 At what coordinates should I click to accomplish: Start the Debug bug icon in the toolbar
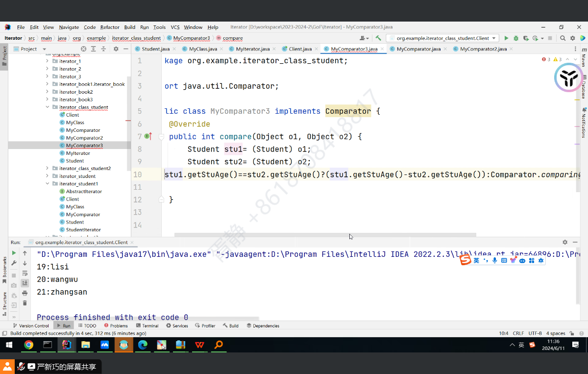tap(516, 38)
